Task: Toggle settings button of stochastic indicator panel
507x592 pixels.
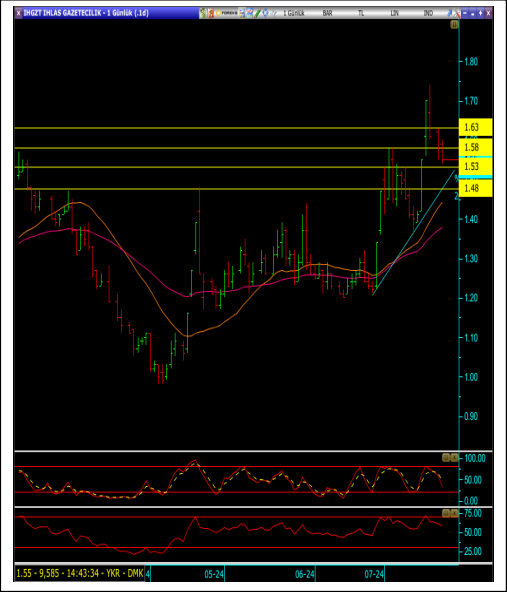Action: coord(446,458)
